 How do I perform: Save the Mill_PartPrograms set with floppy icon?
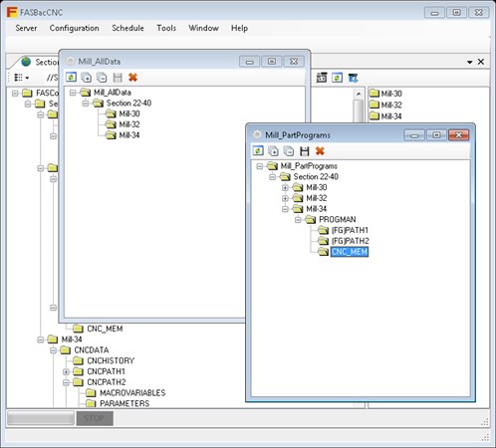(305, 151)
